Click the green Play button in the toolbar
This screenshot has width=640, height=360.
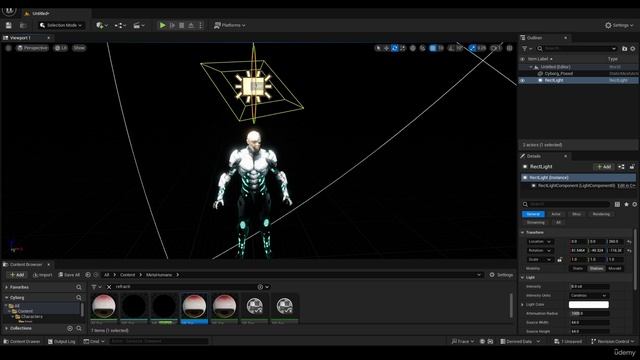click(x=162, y=25)
